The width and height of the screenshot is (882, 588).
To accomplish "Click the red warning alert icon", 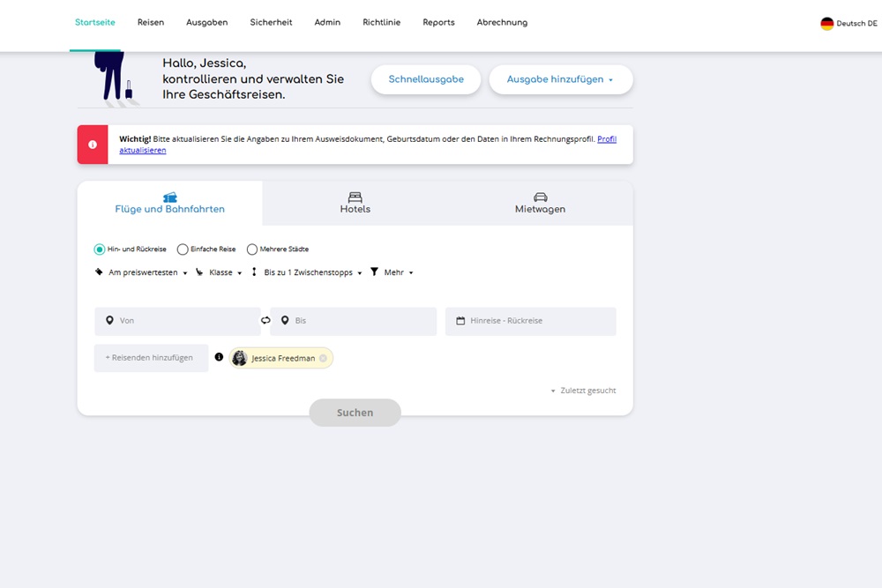I will (93, 145).
